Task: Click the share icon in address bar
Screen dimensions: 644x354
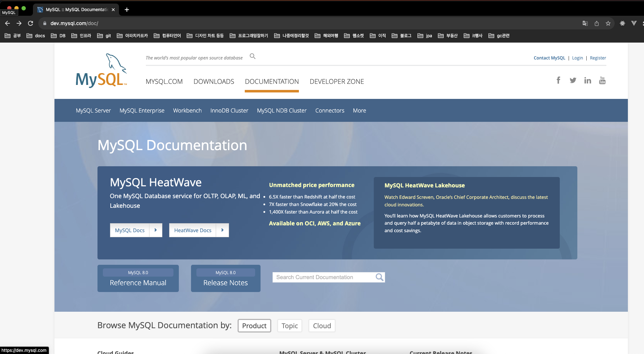Action: pyautogui.click(x=597, y=23)
